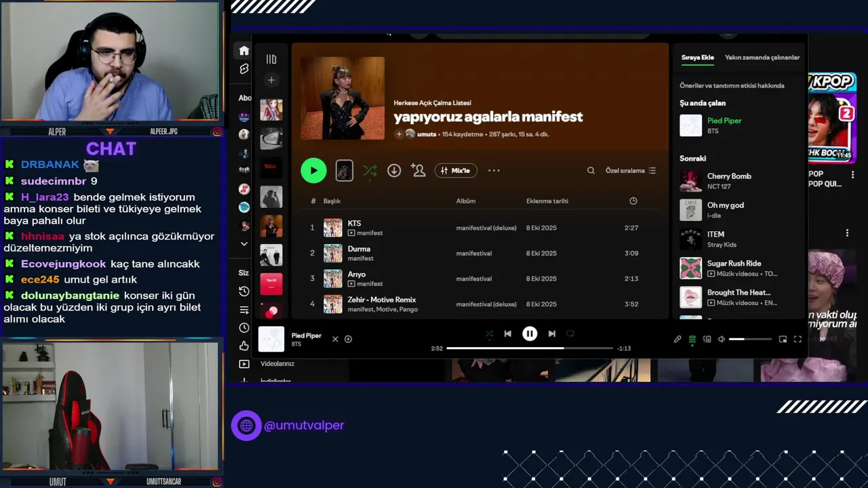
Task: Create a playlist with the plus button
Action: point(271,80)
